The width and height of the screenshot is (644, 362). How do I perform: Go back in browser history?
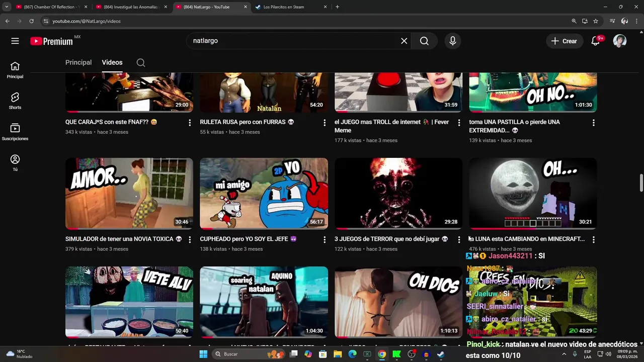click(7, 21)
